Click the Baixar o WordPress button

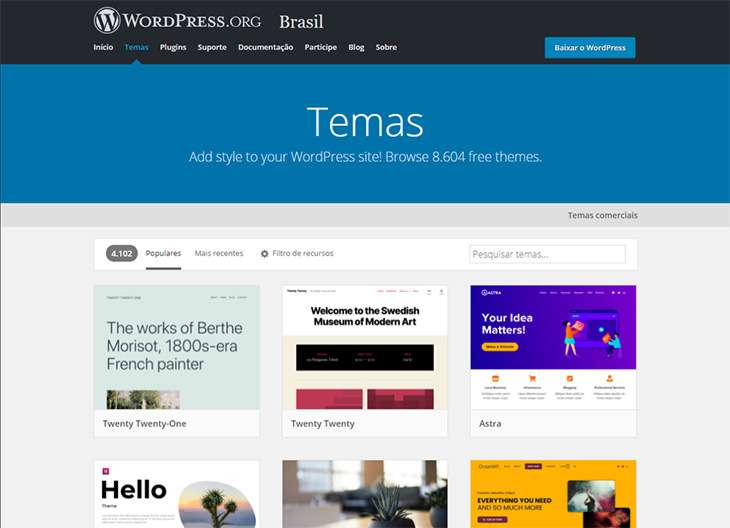(x=590, y=47)
